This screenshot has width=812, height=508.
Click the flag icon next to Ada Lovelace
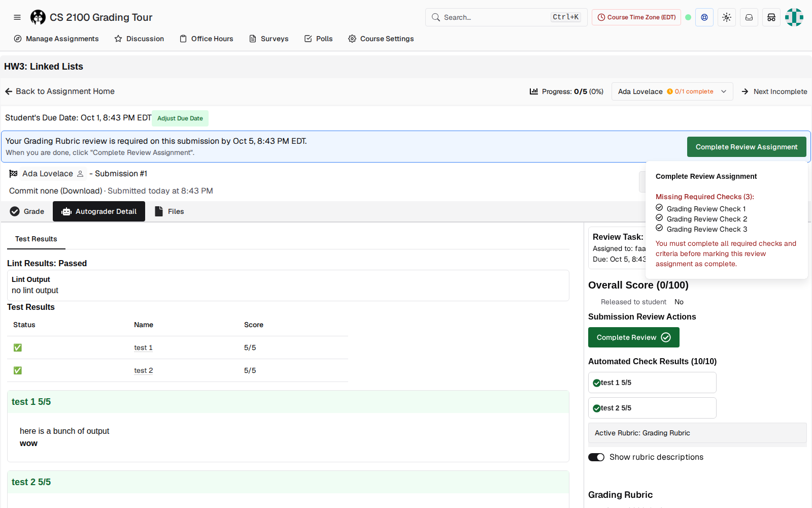click(x=13, y=174)
